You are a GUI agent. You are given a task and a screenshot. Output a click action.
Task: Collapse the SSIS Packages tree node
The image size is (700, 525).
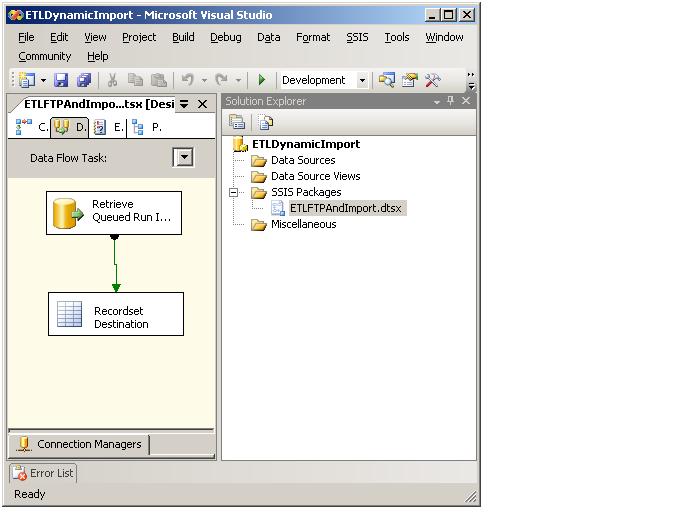[x=233, y=192]
